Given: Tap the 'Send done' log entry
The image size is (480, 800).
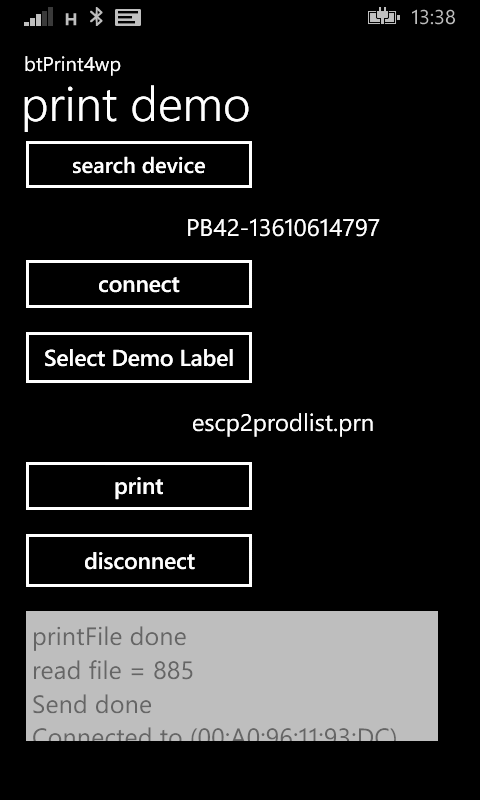Looking at the screenshot, I should pos(92,705).
